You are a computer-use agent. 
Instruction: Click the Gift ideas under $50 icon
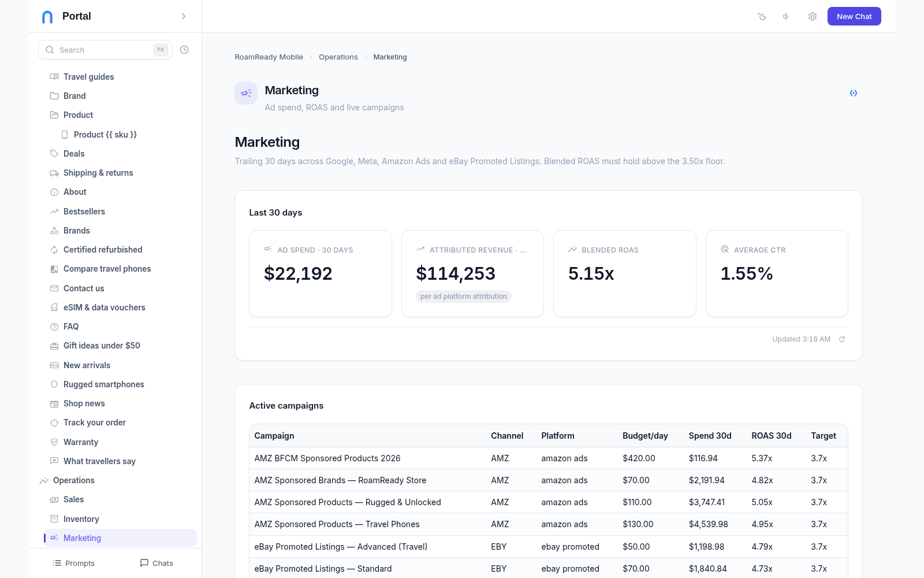54,346
